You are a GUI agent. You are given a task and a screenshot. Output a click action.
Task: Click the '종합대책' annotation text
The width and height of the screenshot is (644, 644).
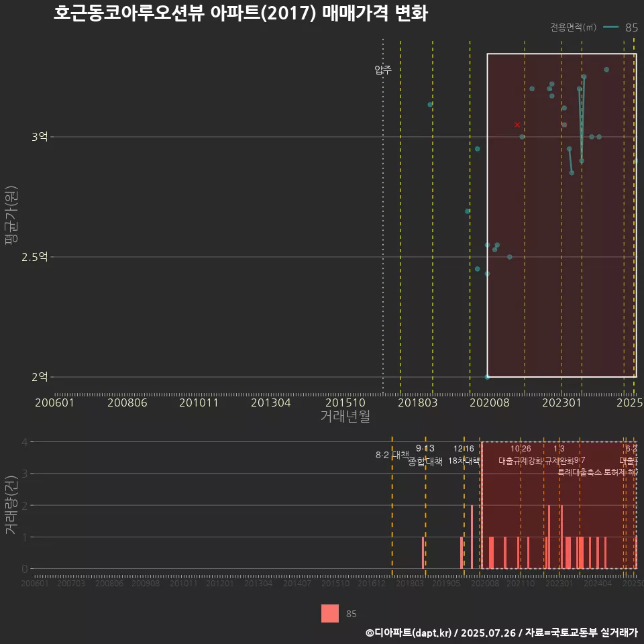coord(425,462)
